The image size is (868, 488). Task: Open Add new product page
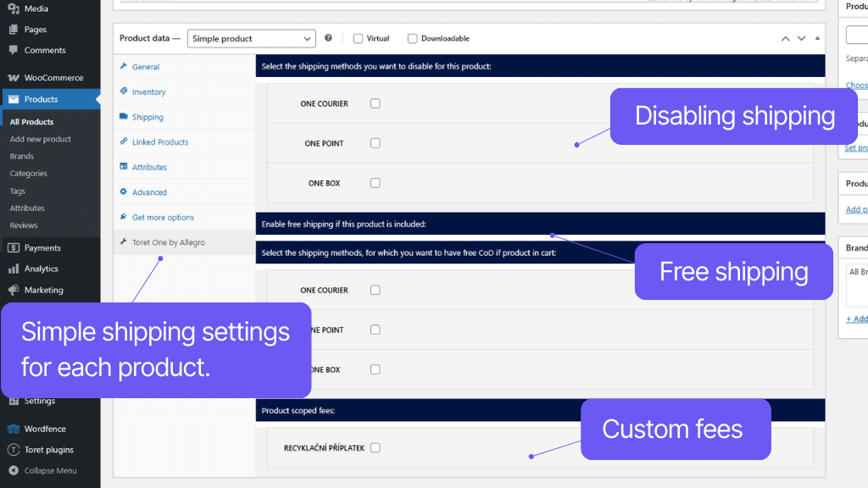(x=41, y=139)
